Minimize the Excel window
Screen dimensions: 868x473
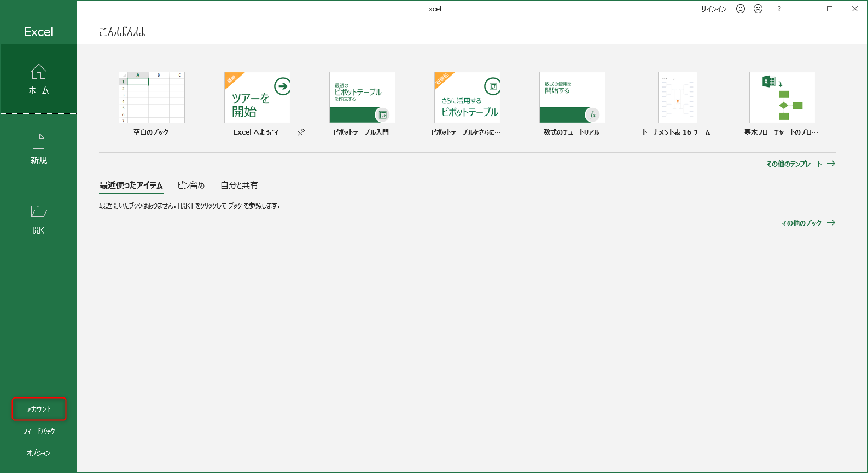805,9
